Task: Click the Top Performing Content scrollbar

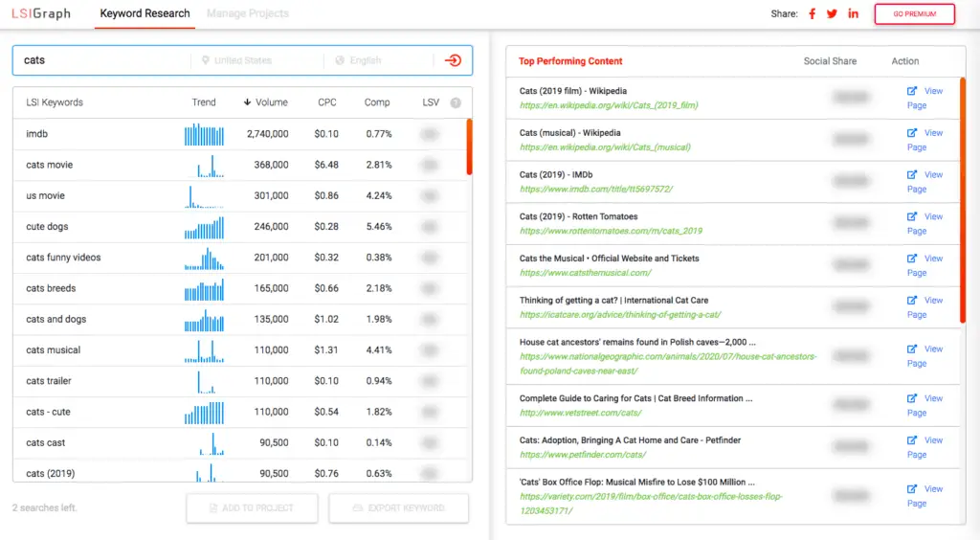Action: (963, 200)
